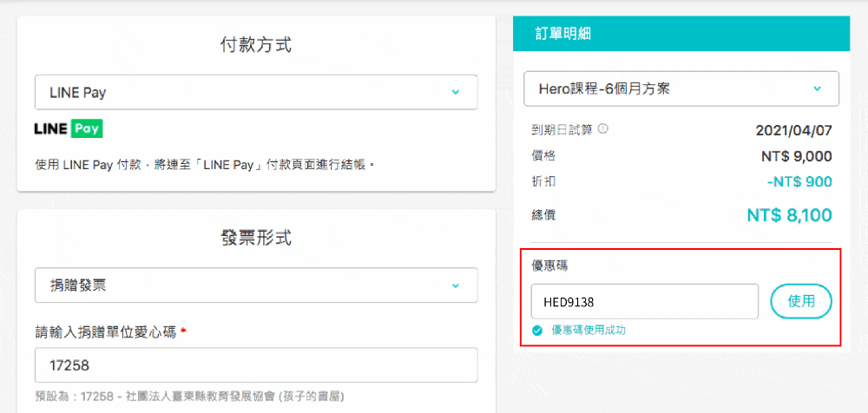Focus the coupon code field containing HED9138
Screen dimensions: 868x413
pos(644,301)
